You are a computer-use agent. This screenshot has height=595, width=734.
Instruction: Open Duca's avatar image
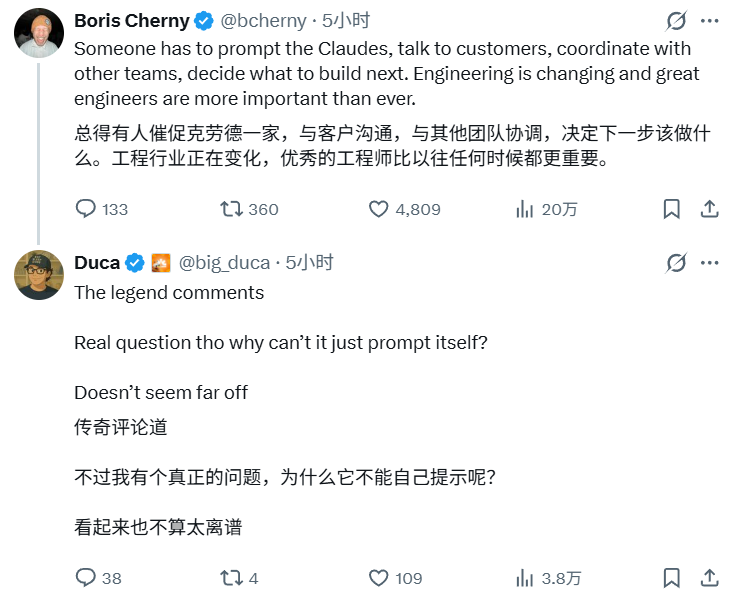(x=39, y=275)
